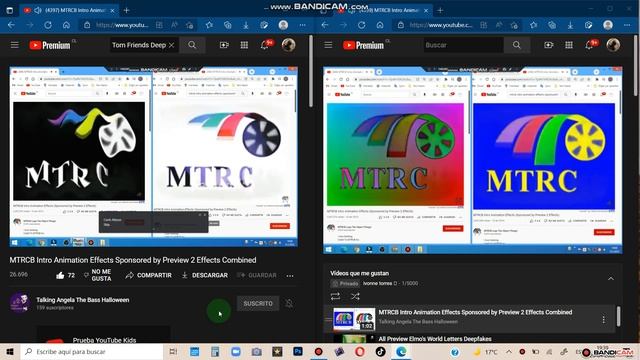Open 'All Preview Elmo's World Letters Deepfakes' video
This screenshot has width=640, height=360.
(435, 339)
